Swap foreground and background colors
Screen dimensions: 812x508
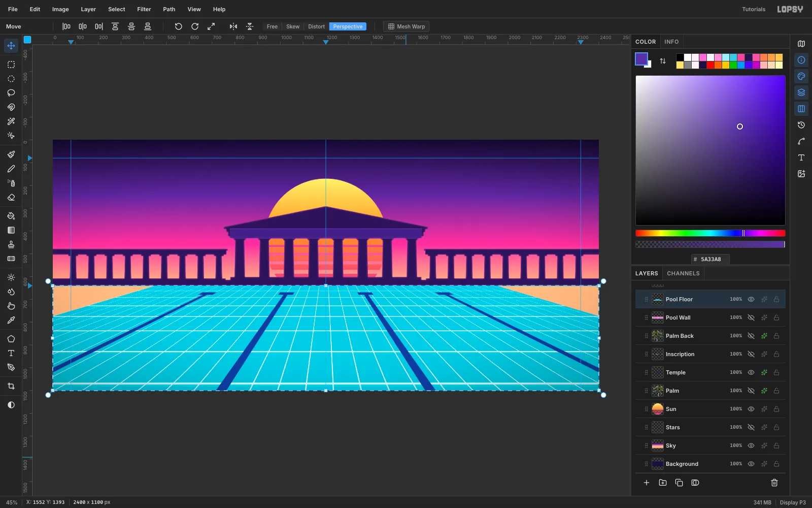(662, 61)
